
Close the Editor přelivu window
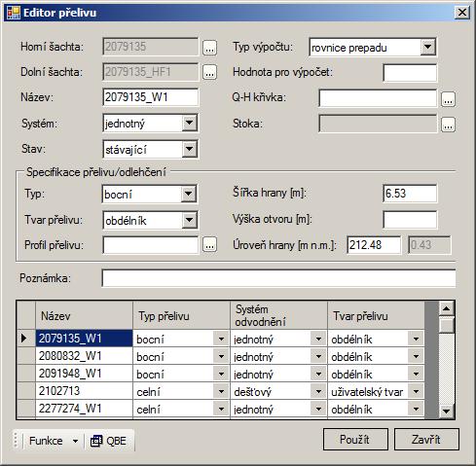461,13
